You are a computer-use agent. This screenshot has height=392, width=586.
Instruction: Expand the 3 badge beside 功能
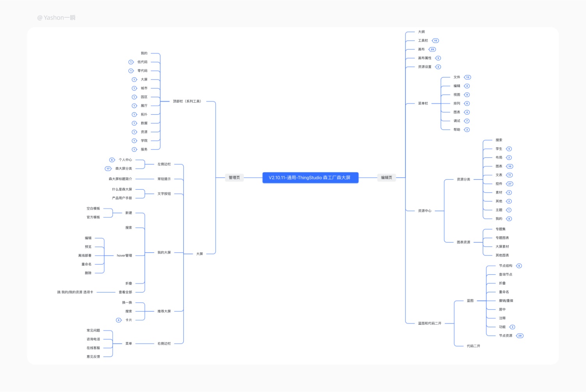point(513,327)
